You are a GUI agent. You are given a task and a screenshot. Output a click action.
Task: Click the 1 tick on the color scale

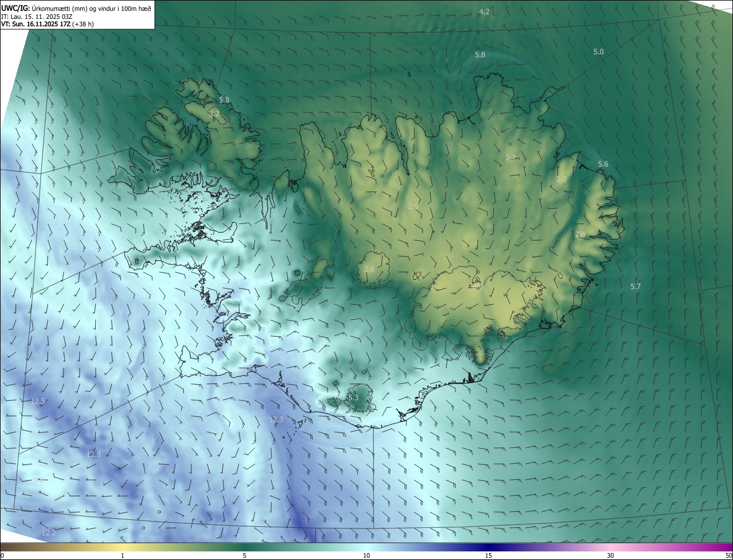coord(123,555)
